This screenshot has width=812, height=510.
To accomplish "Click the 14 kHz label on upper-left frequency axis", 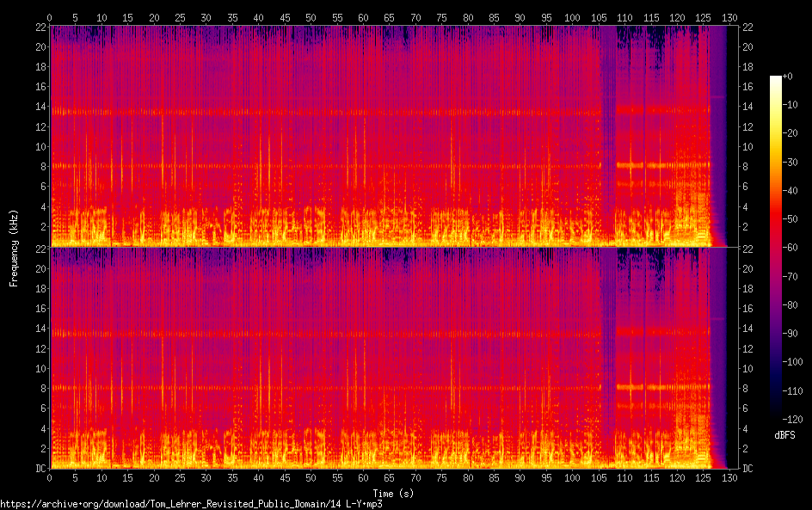I will click(x=38, y=107).
